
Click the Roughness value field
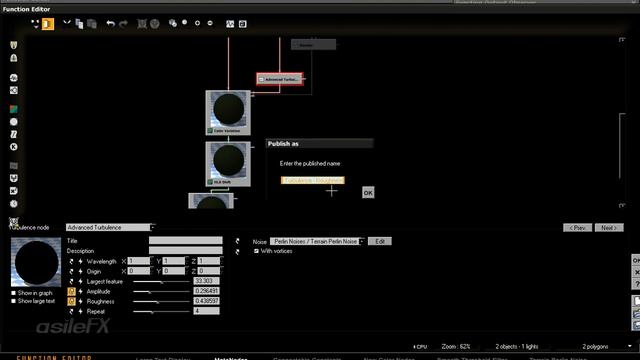coord(206,301)
